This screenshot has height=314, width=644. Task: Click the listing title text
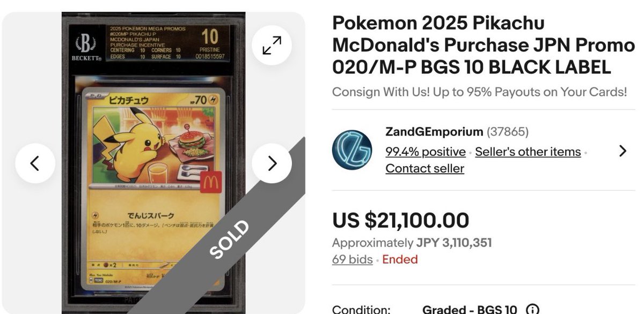pos(483,45)
